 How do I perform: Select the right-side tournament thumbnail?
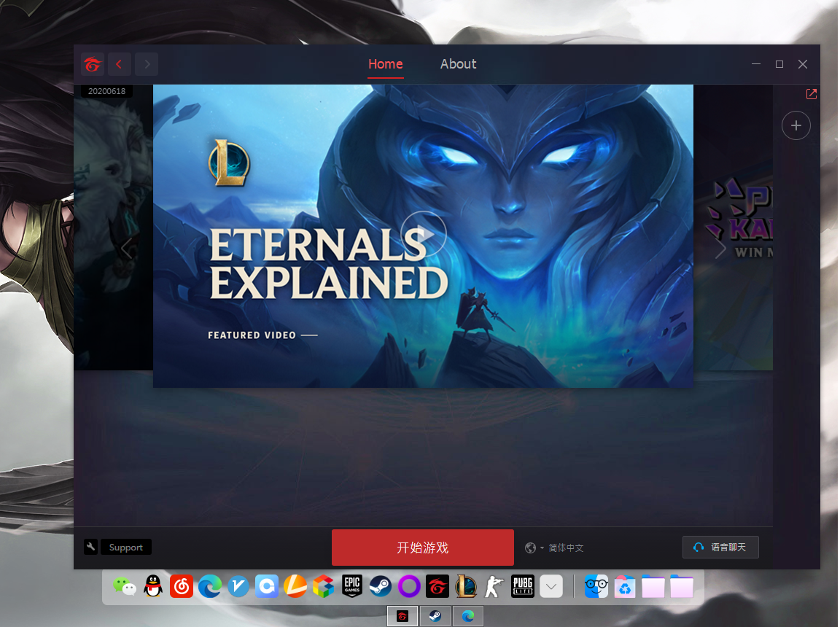(734, 227)
